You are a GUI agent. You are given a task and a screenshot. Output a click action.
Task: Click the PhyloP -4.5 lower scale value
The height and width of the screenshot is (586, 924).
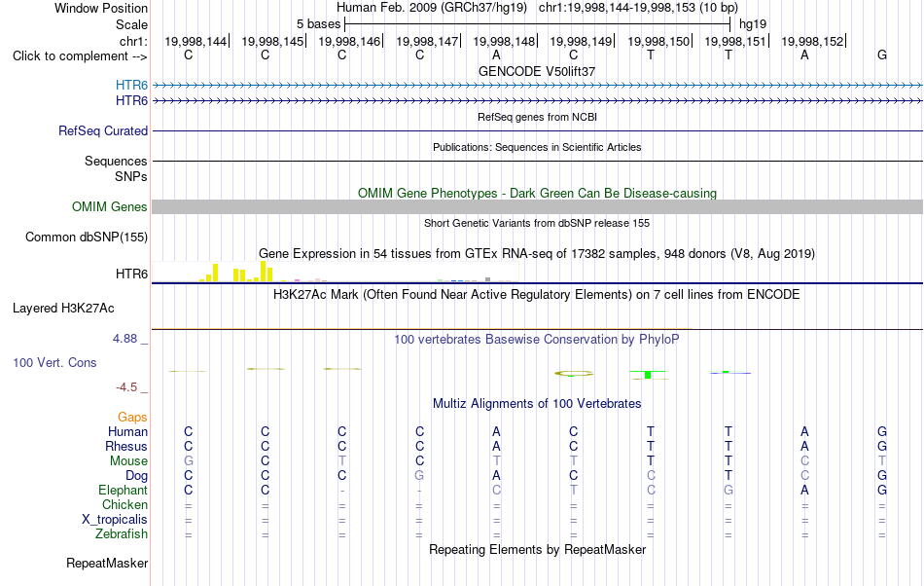(x=126, y=387)
